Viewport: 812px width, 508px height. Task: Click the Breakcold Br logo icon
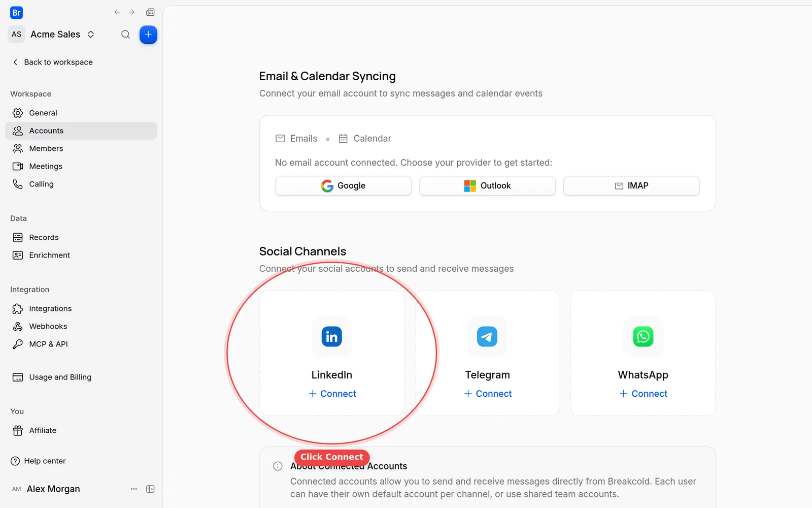[16, 13]
